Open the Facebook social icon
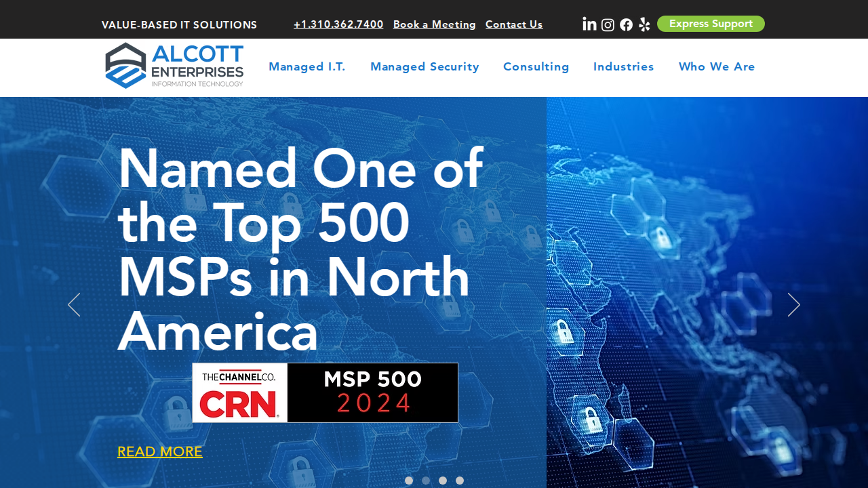Image resolution: width=868 pixels, height=488 pixels. pyautogui.click(x=627, y=25)
